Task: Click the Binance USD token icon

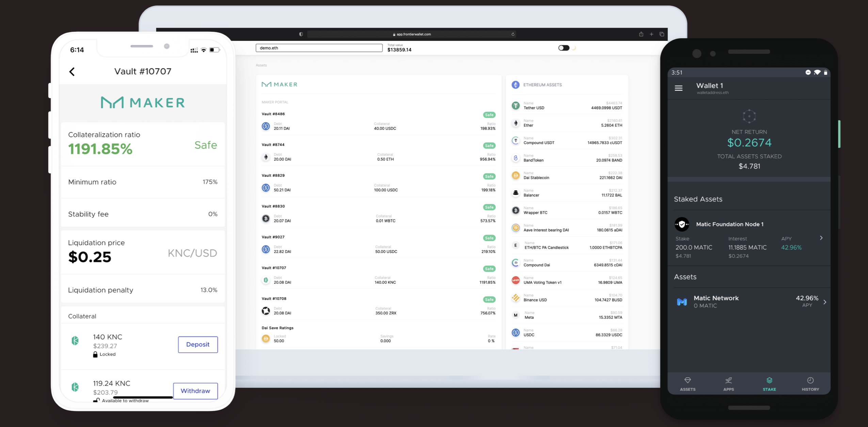Action: click(516, 298)
